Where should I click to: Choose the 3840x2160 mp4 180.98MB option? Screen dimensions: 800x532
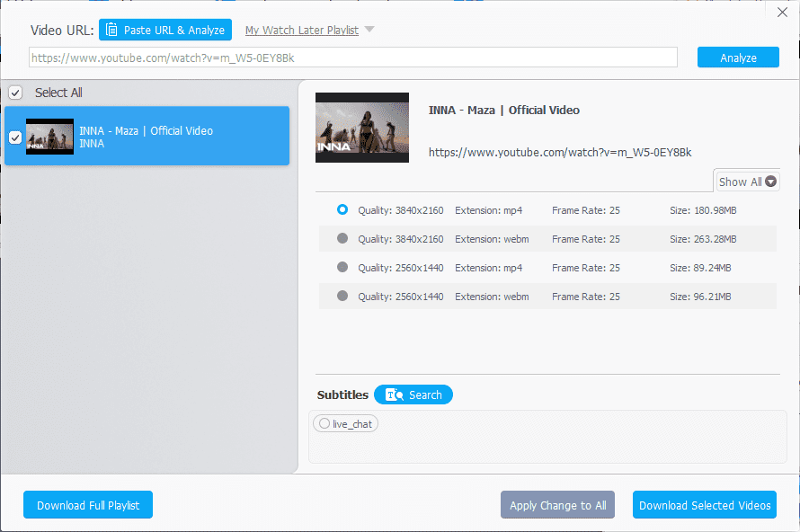click(342, 209)
